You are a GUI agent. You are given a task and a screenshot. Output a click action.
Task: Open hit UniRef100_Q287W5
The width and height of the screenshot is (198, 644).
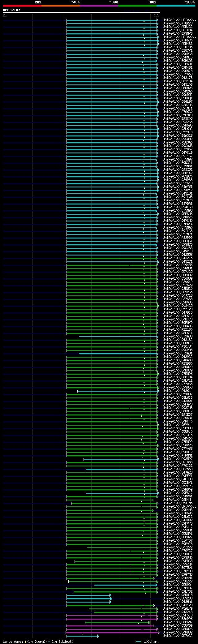coord(178,47)
